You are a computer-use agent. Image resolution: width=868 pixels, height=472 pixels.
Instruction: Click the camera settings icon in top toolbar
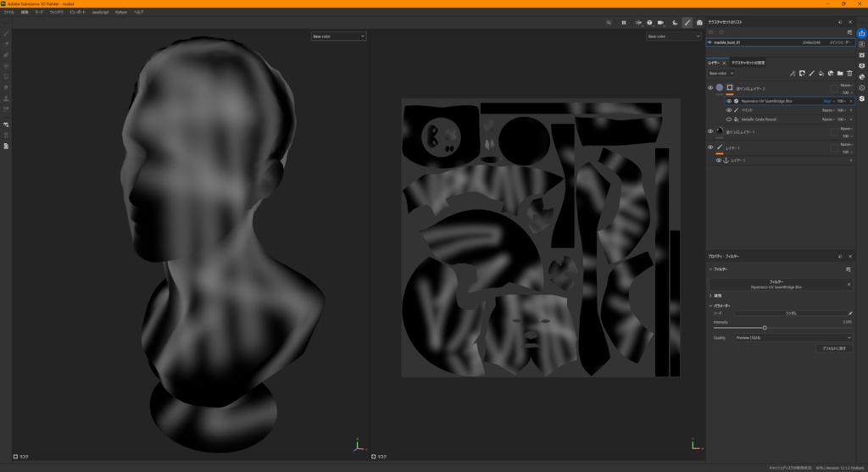[661, 23]
